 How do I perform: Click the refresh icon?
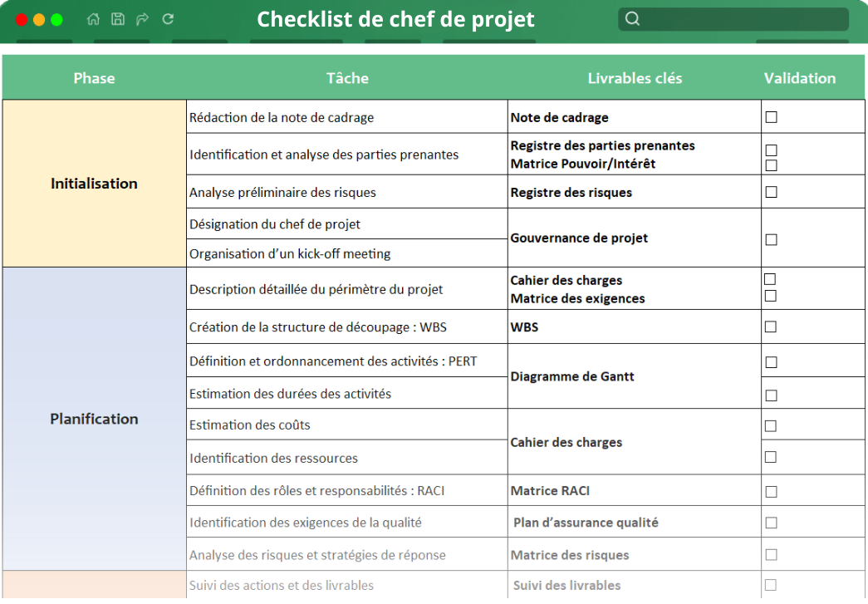coord(168,19)
